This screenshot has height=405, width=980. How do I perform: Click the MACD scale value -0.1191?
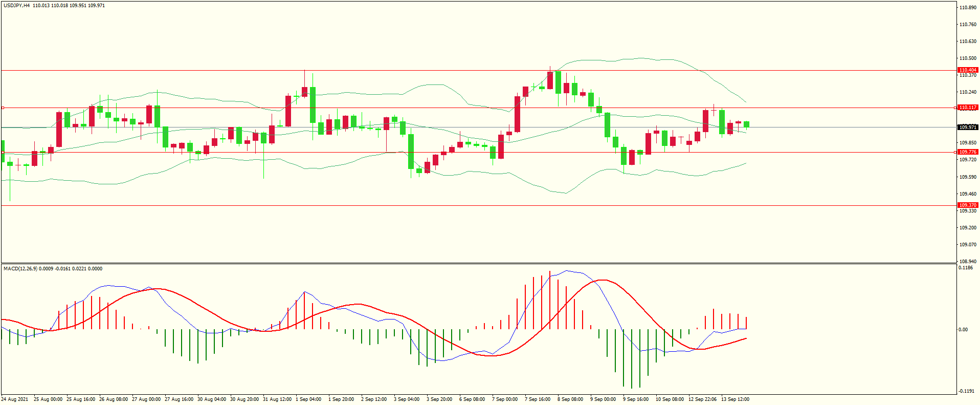click(966, 391)
